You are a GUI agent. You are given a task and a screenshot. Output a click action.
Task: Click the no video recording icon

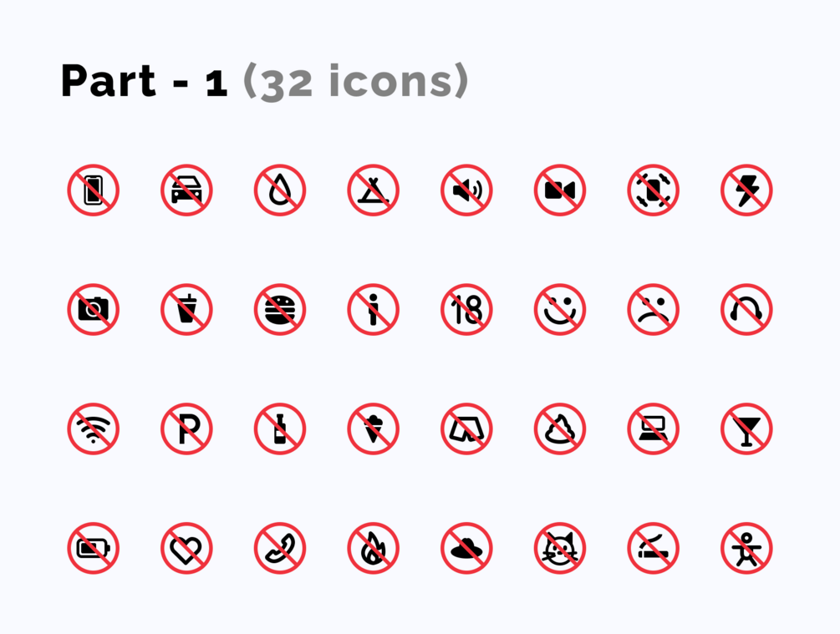click(560, 190)
